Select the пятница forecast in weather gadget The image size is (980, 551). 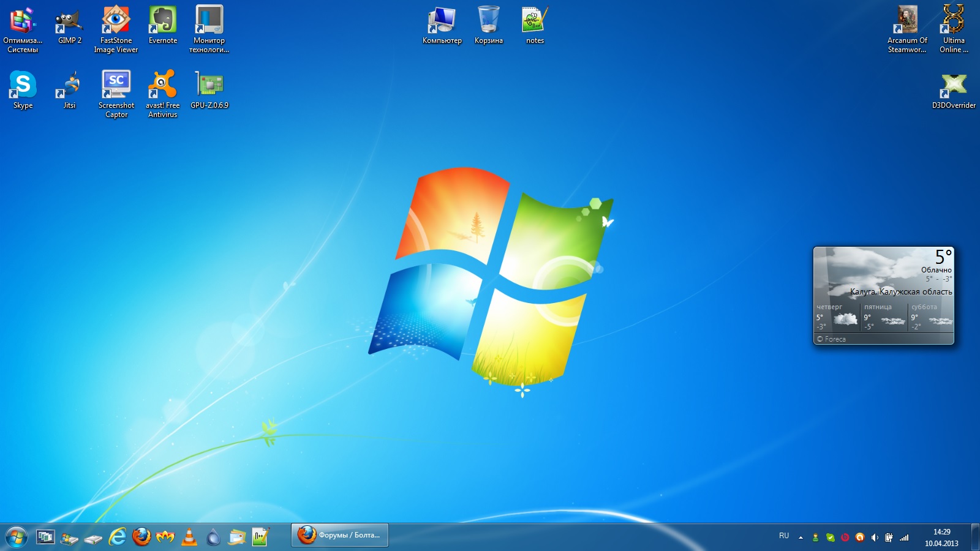tap(884, 317)
